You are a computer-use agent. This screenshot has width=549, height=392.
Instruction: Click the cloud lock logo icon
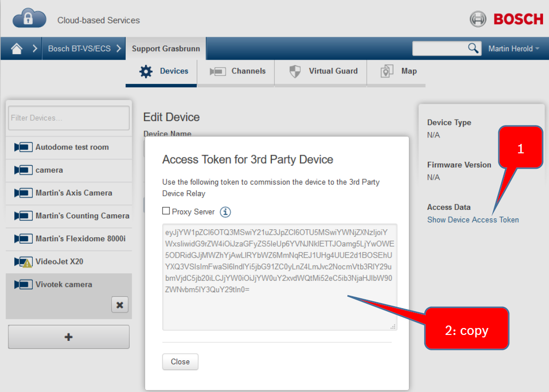click(x=29, y=18)
